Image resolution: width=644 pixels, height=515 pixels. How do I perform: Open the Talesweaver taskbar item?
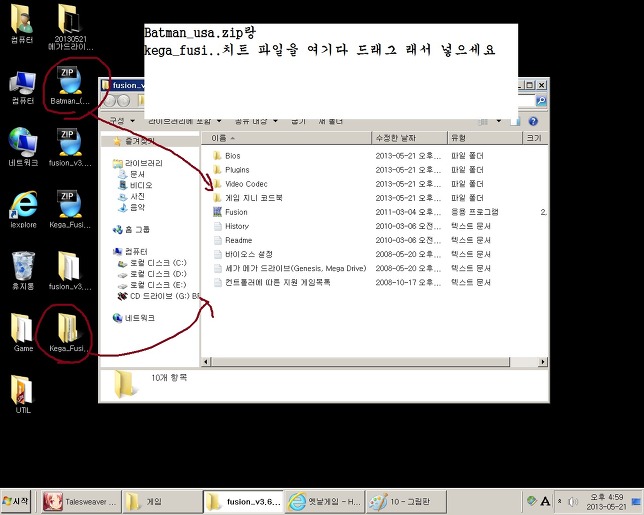click(81, 501)
